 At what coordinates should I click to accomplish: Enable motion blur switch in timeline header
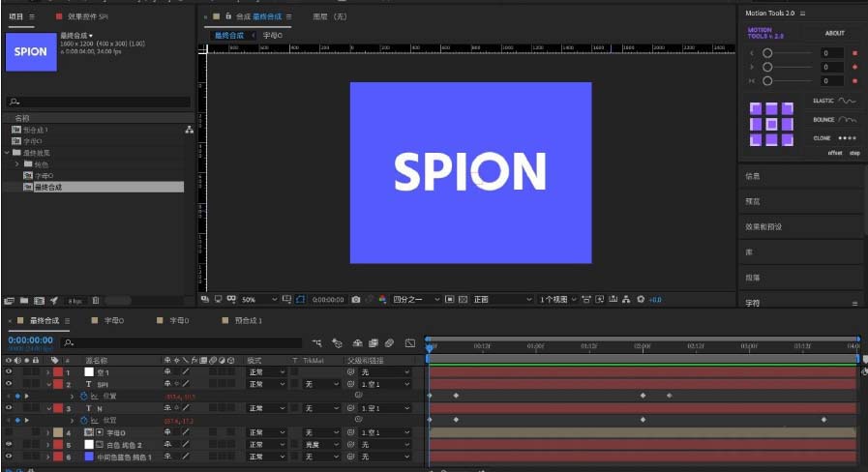tap(388, 342)
